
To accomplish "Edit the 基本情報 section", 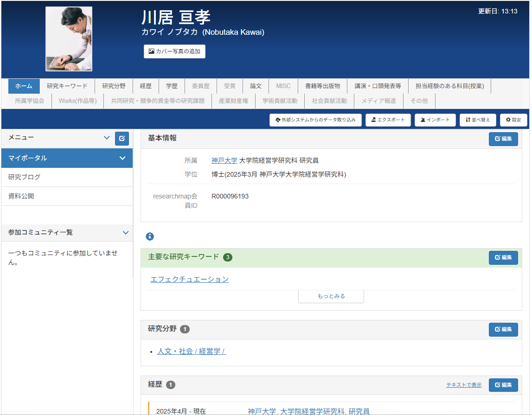I will [x=503, y=139].
